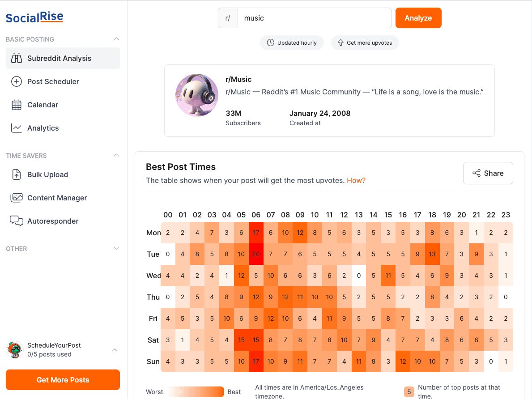Click the Content Manager image icon
Image resolution: width=532 pixels, height=399 pixels.
tap(17, 198)
